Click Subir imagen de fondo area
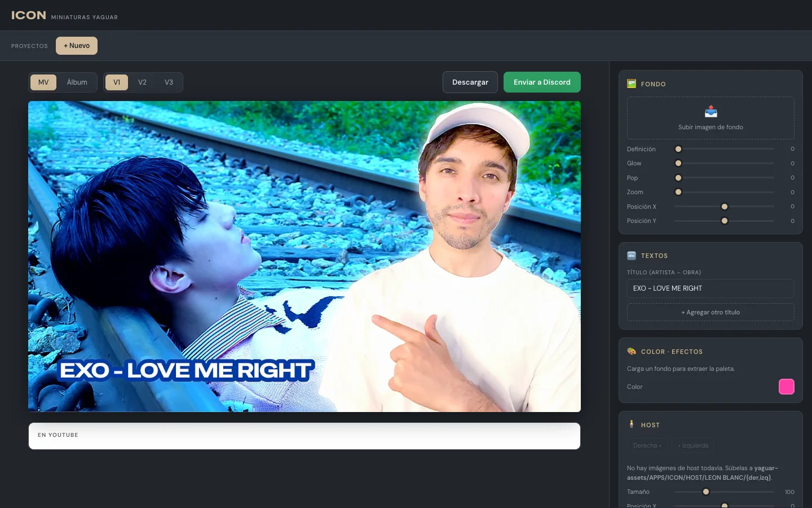812x508 pixels. [x=710, y=118]
